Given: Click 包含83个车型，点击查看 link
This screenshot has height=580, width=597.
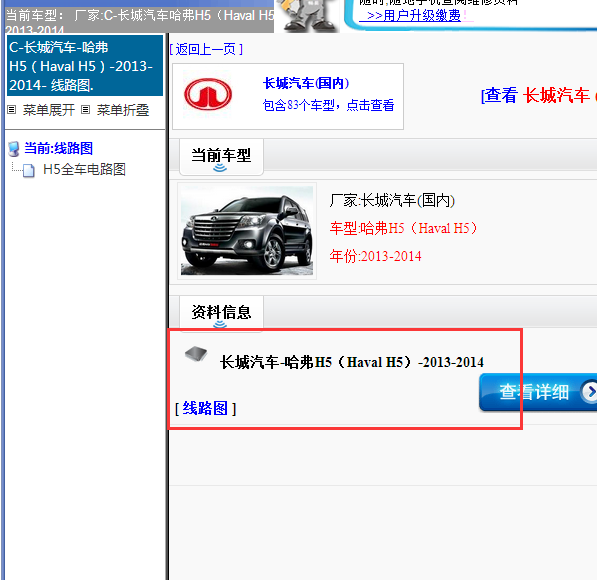Looking at the screenshot, I should (328, 105).
